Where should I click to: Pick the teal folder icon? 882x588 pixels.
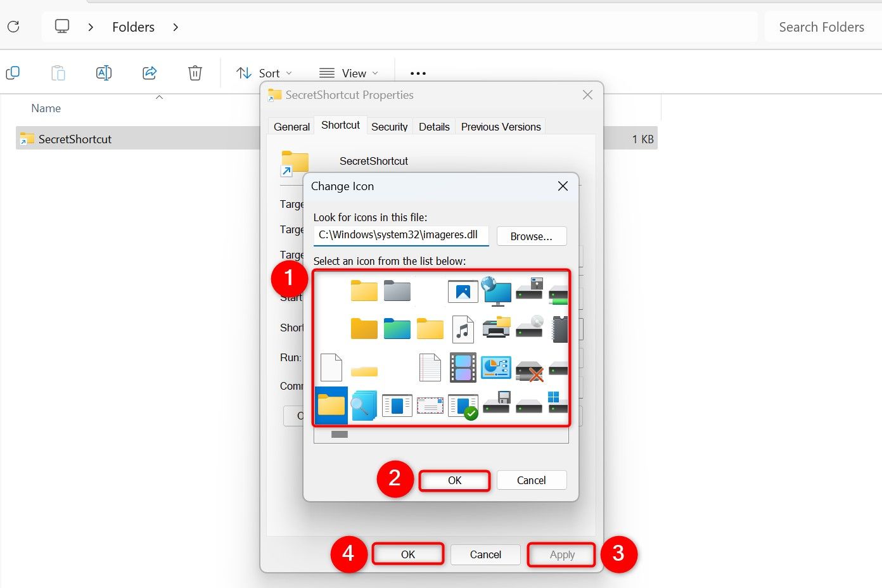click(x=397, y=329)
